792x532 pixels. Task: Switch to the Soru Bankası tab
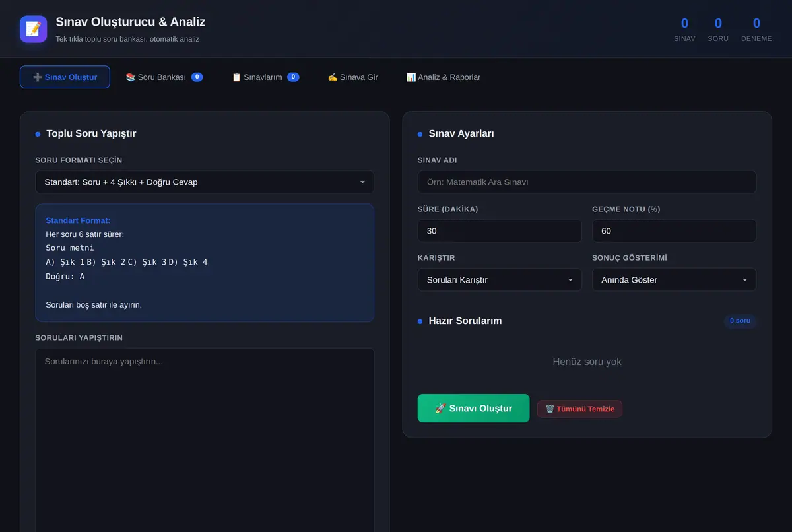point(164,77)
